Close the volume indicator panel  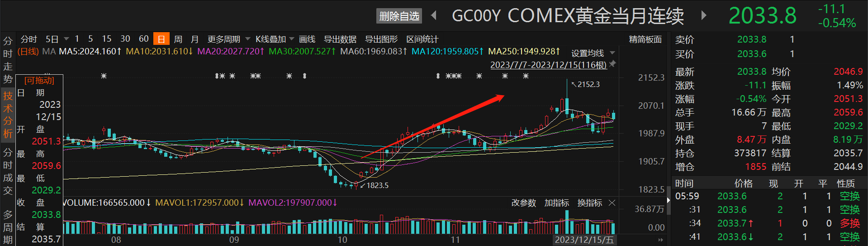(612, 203)
